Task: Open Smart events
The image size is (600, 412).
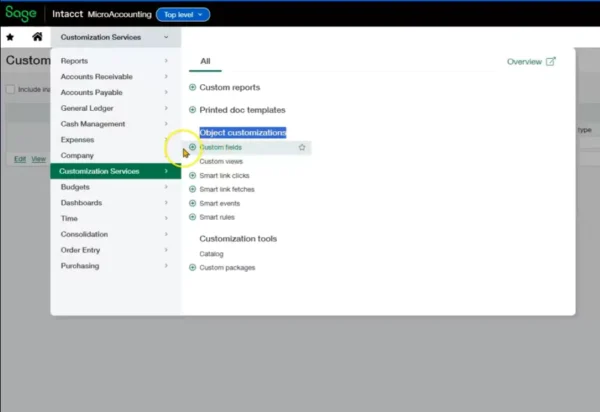Action: pos(220,204)
